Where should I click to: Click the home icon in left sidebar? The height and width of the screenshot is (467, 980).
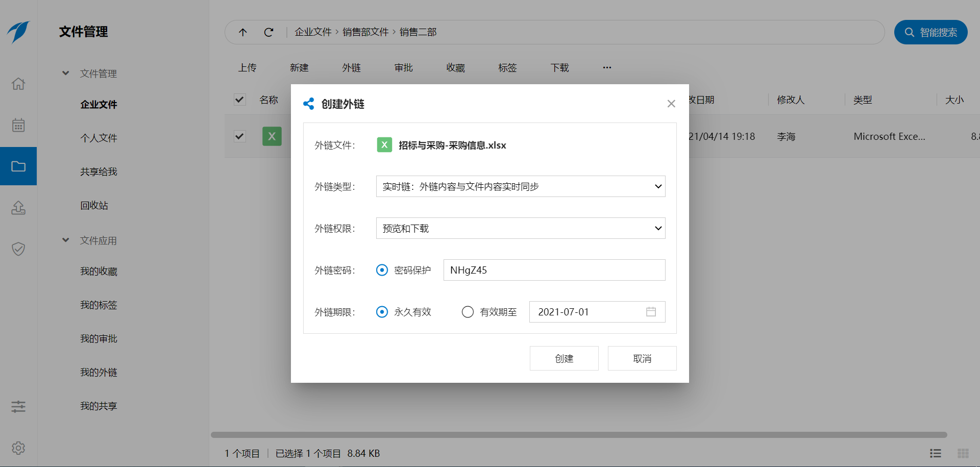point(18,84)
